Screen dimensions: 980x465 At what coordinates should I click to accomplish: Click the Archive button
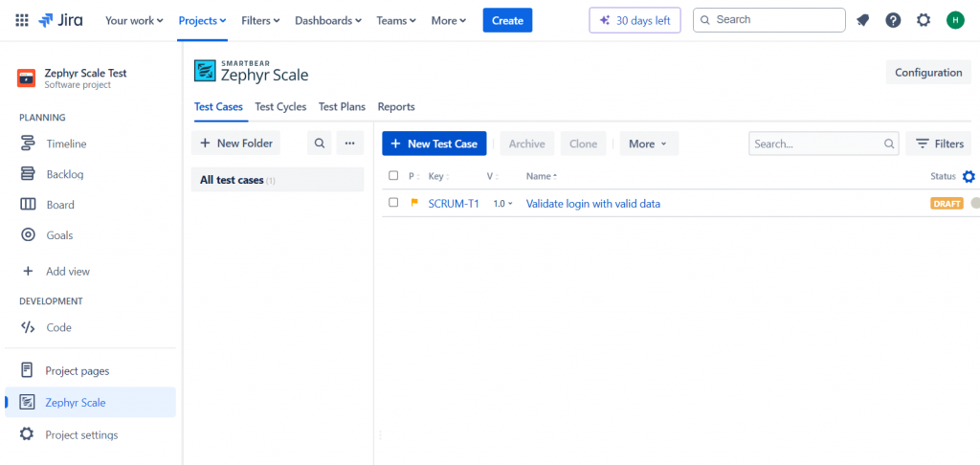click(527, 144)
